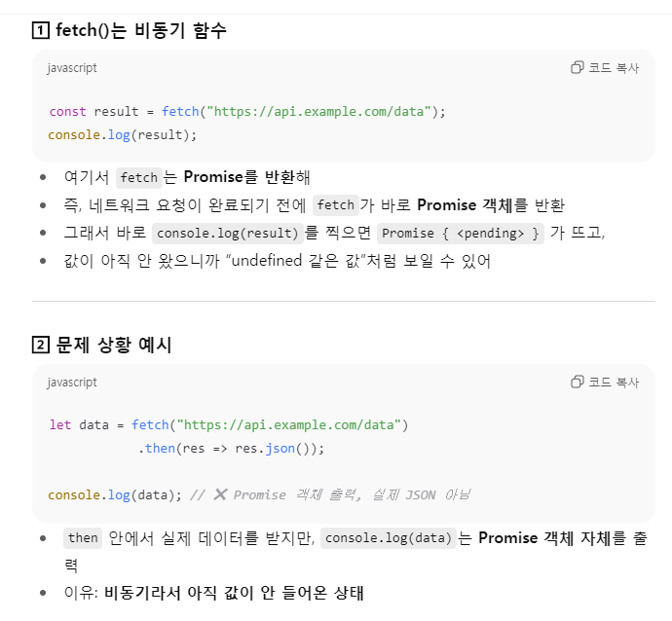Click the 'fetch' chip in the first bullet
Image resolution: width=672 pixels, height=621 pixels.
(x=139, y=178)
